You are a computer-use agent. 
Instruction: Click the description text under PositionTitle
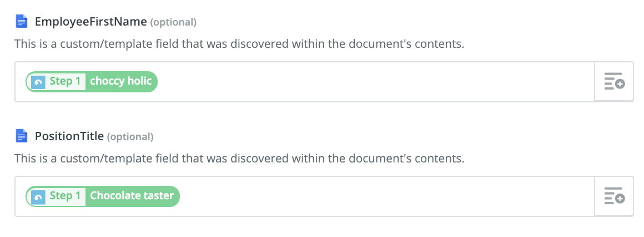coord(239,158)
